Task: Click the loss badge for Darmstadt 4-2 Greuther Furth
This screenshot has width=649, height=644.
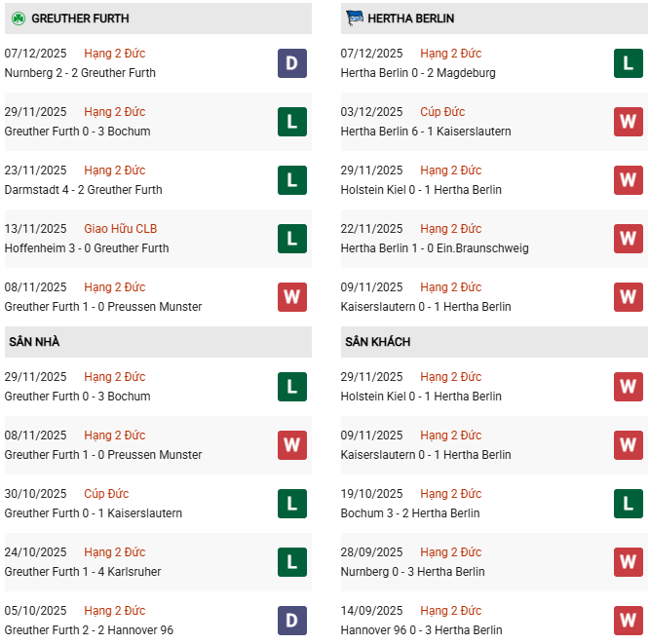Action: coord(292,180)
